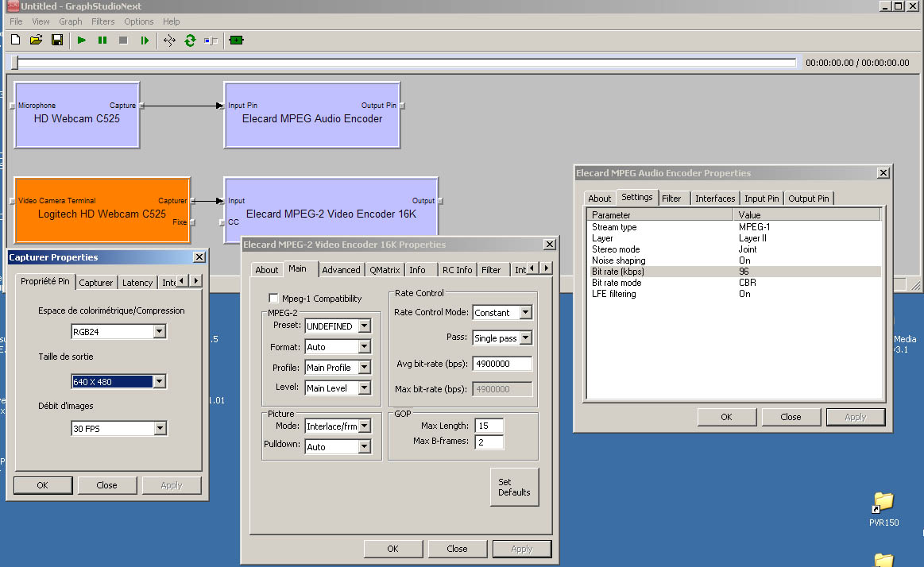Image resolution: width=924 pixels, height=567 pixels.
Task: Open the Interfaces tab in audio encoder
Action: pyautogui.click(x=715, y=199)
